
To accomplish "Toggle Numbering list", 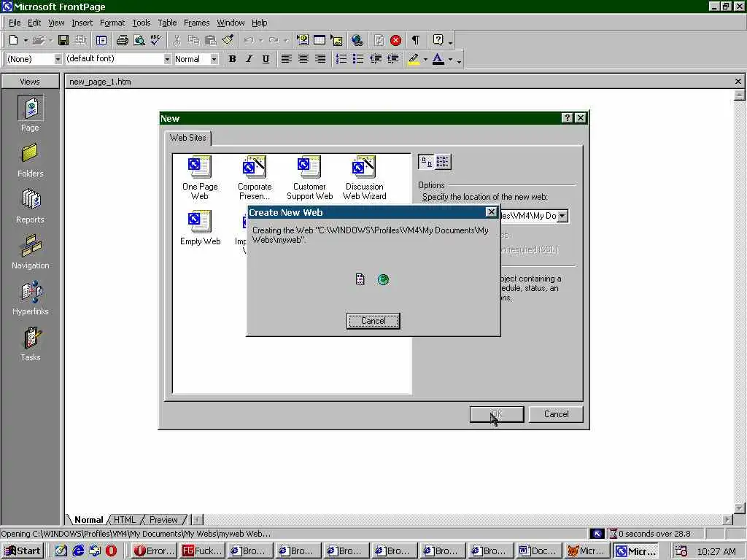I will [x=341, y=59].
